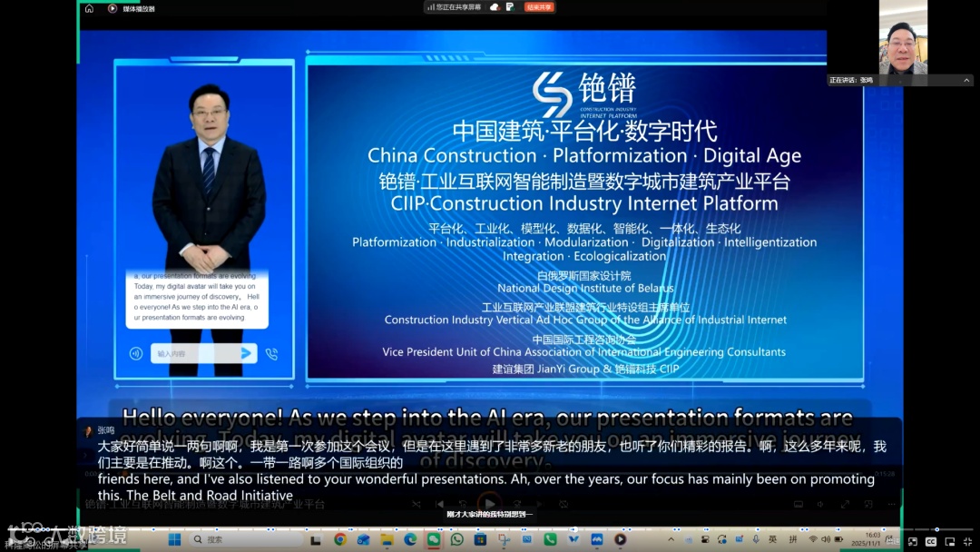This screenshot has width=980, height=552.
Task: Toggle the 拼 pinyin input mode indicator
Action: [x=793, y=539]
